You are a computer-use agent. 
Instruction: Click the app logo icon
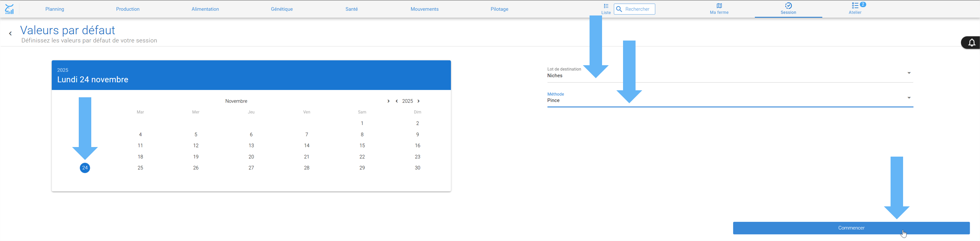(x=9, y=9)
